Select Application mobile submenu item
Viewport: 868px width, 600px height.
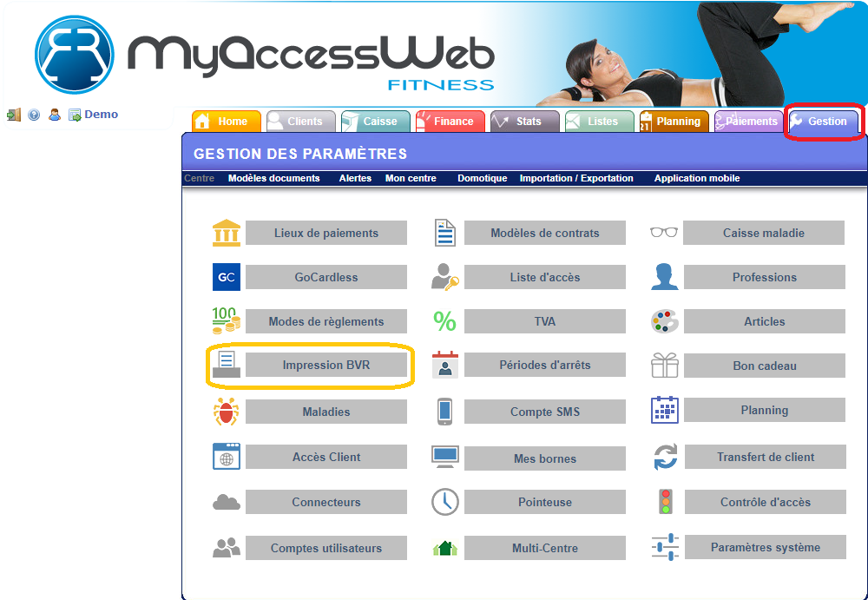[x=697, y=178]
